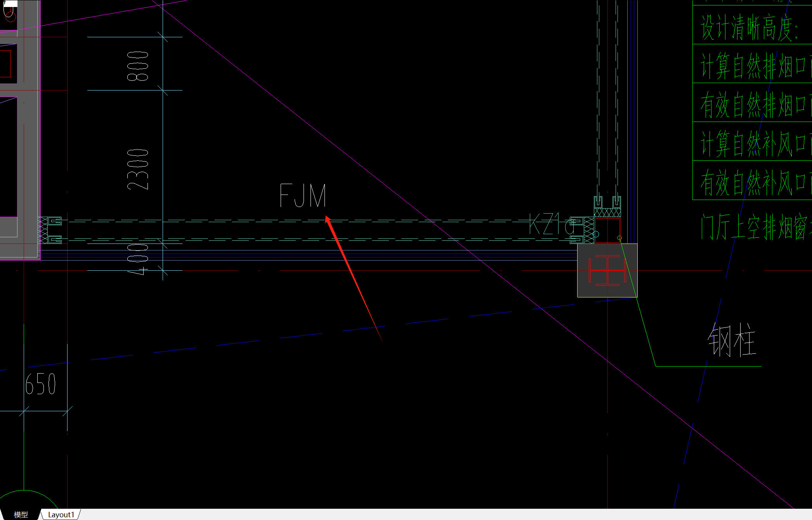Select the red H-section steel symbol
Image resolution: width=812 pixels, height=520 pixels.
tap(607, 270)
